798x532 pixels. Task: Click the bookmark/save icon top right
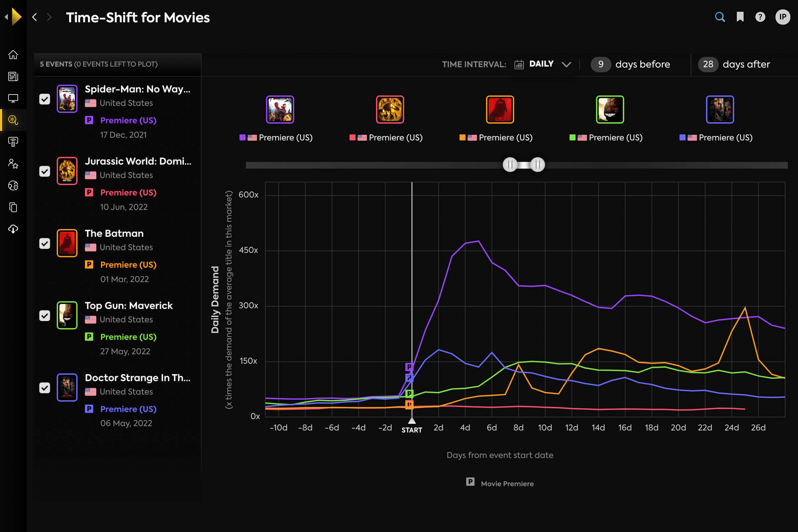click(x=740, y=17)
